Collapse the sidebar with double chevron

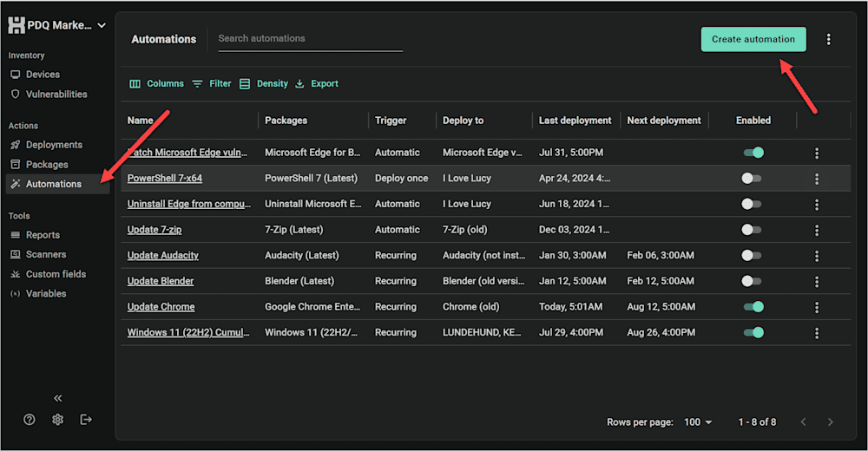click(x=57, y=398)
